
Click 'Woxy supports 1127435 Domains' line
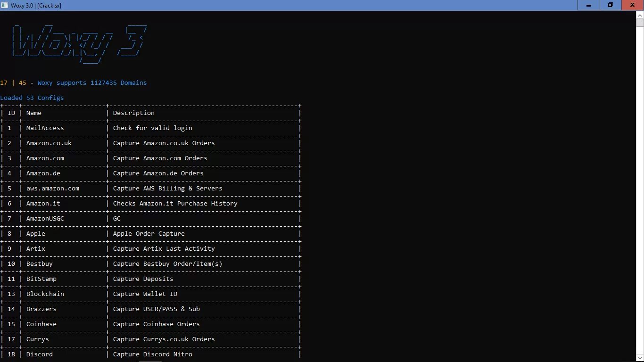pyautogui.click(x=92, y=83)
